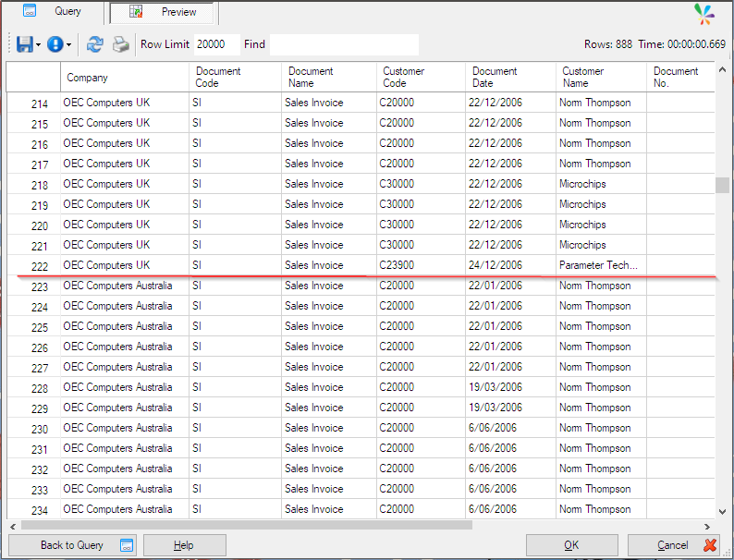Image resolution: width=734 pixels, height=560 pixels.
Task: Click the blue save disk icon
Action: [x=24, y=44]
